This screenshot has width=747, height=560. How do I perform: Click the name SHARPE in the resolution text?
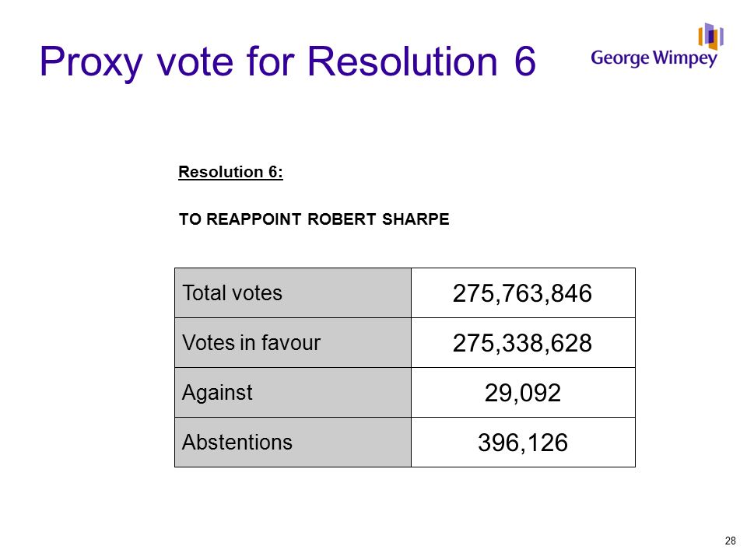[416, 219]
